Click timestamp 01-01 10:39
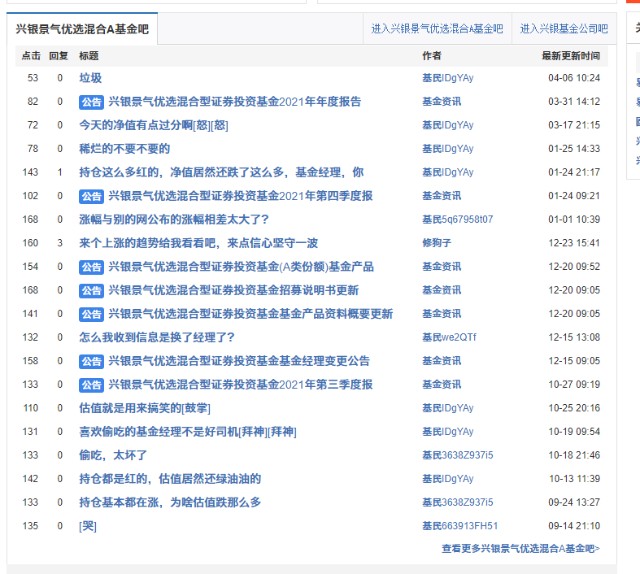The image size is (640, 574). [x=574, y=219]
